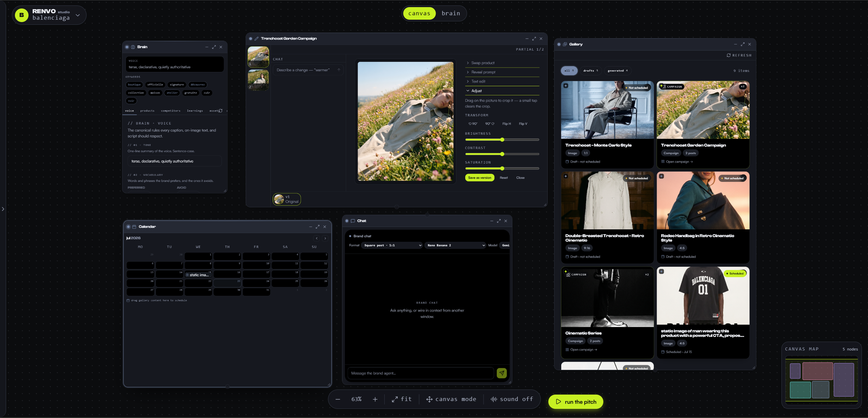The width and height of the screenshot is (868, 418).
Task: Click the pencil edit icon on campaign title
Action: (257, 39)
